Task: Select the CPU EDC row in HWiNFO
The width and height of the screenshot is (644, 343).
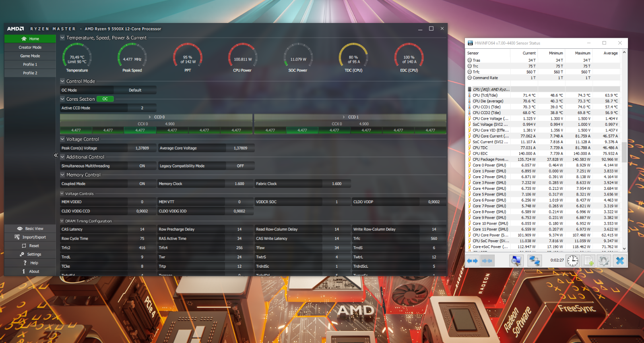Action: 543,153
